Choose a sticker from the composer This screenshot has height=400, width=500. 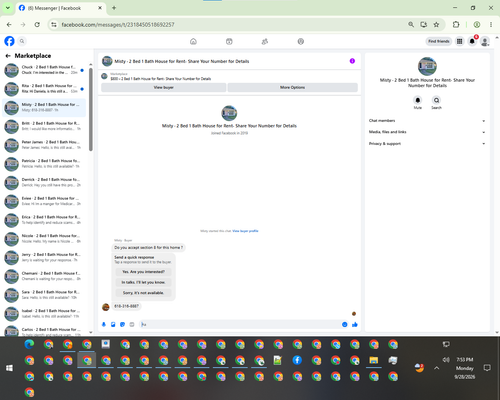(123, 324)
